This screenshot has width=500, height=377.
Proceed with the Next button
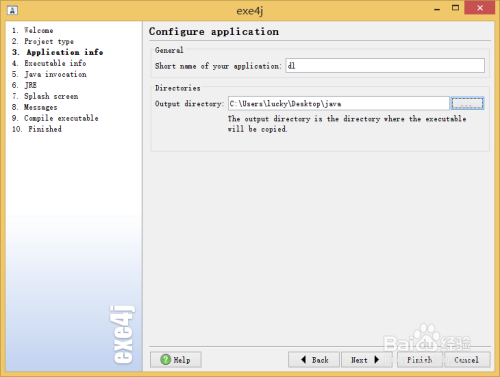(x=366, y=360)
